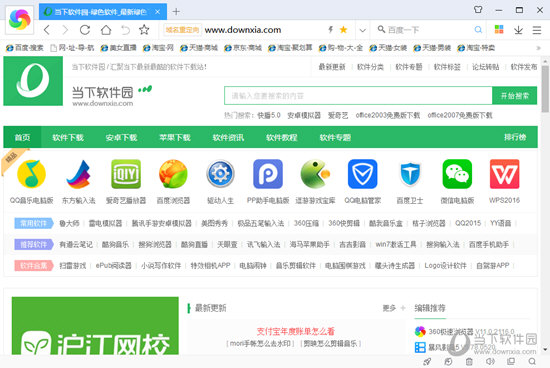Toggle the speaker mute icon in status bar
550x368 pixels.
(x=490, y=361)
